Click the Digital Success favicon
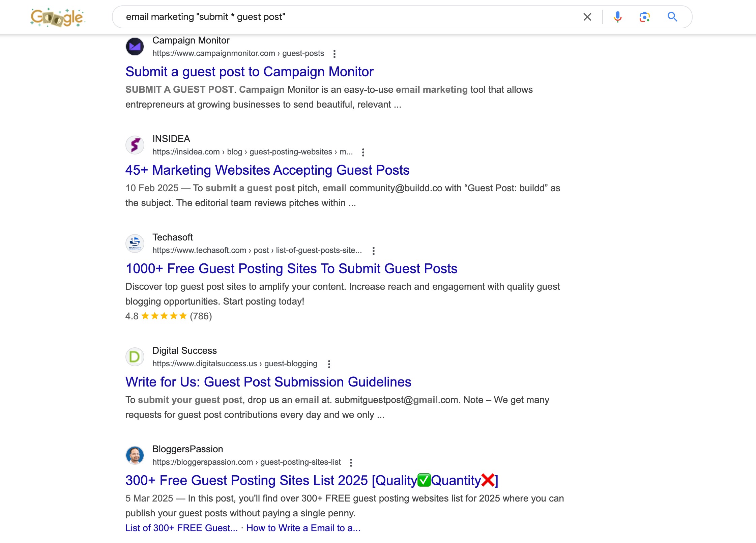Image resolution: width=756 pixels, height=543 pixels. click(x=135, y=356)
